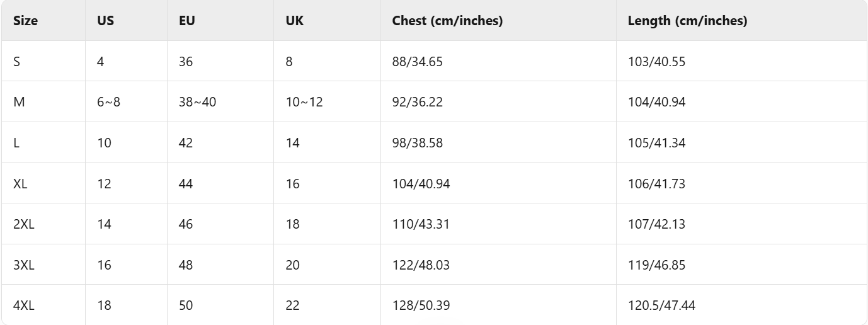The image size is (868, 325).
Task: Click UK size 10~12 cell
Action: click(304, 102)
